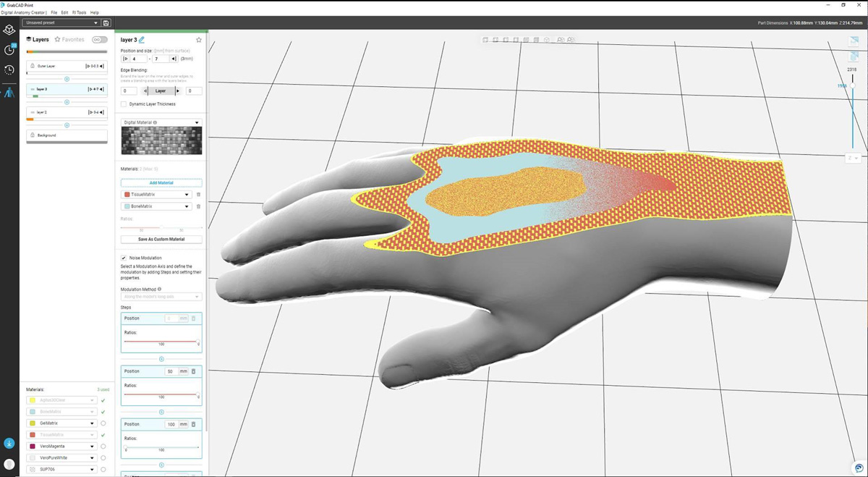
Task: Click the Layer edge blending center button
Action: 161,91
